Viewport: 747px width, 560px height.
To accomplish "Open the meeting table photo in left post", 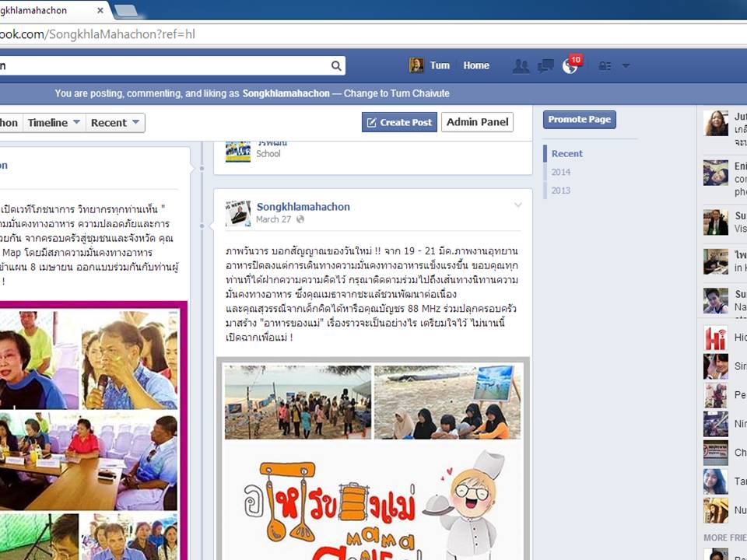I will [x=89, y=462].
